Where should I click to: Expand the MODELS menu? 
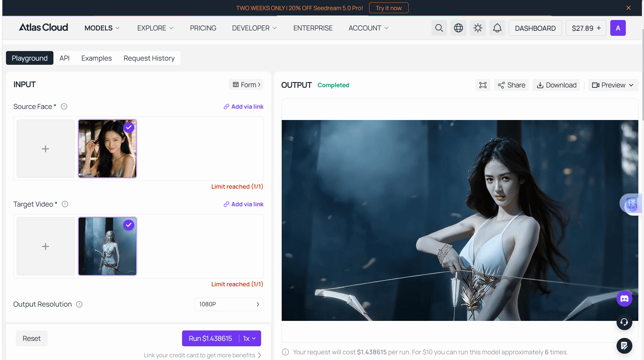tap(102, 28)
